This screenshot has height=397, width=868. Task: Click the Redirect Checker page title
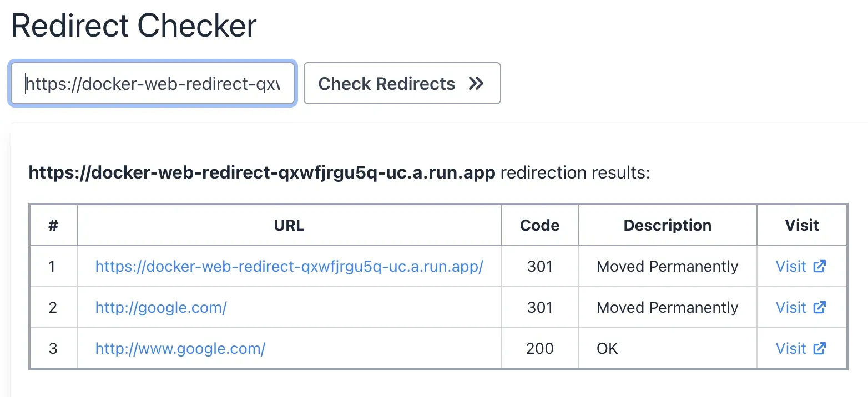pyautogui.click(x=135, y=24)
